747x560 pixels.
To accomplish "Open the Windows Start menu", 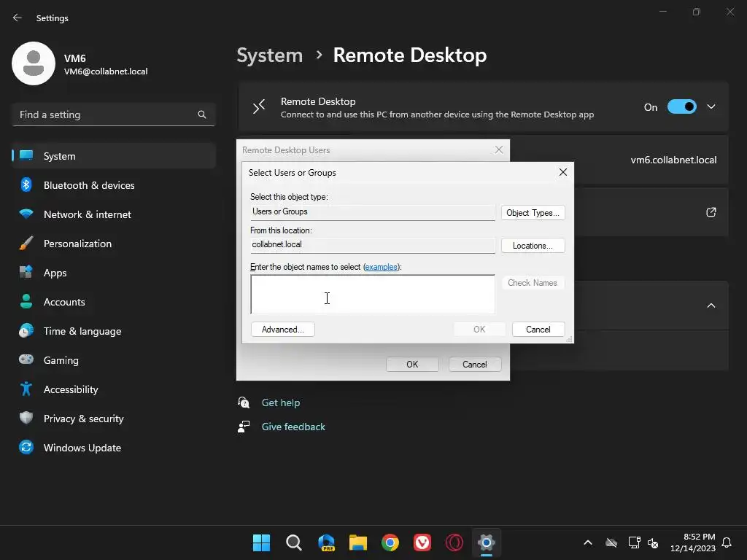I will point(262,542).
